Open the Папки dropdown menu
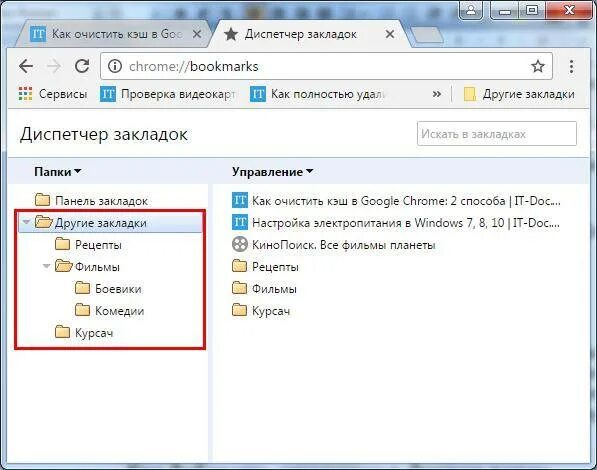The image size is (597, 470). pos(57,172)
